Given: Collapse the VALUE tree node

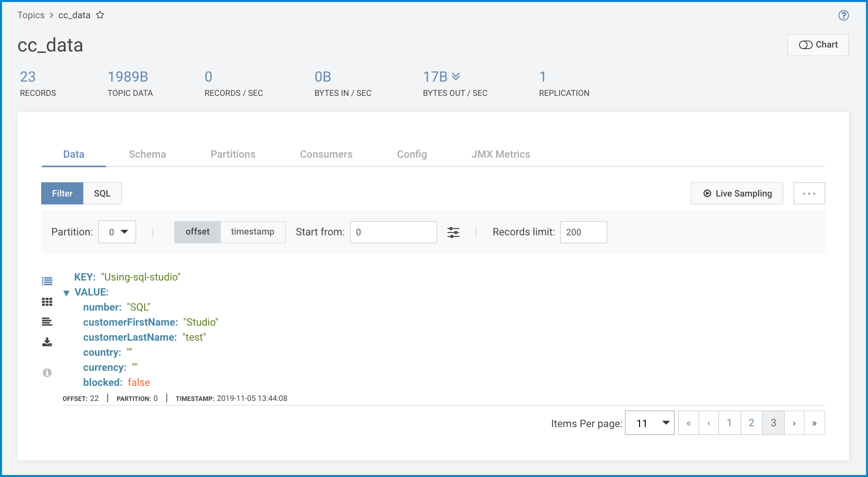Looking at the screenshot, I should tap(67, 293).
